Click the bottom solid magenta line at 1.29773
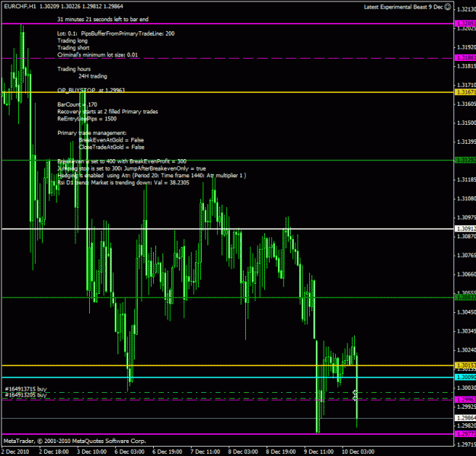The image size is (476, 456). [228, 434]
